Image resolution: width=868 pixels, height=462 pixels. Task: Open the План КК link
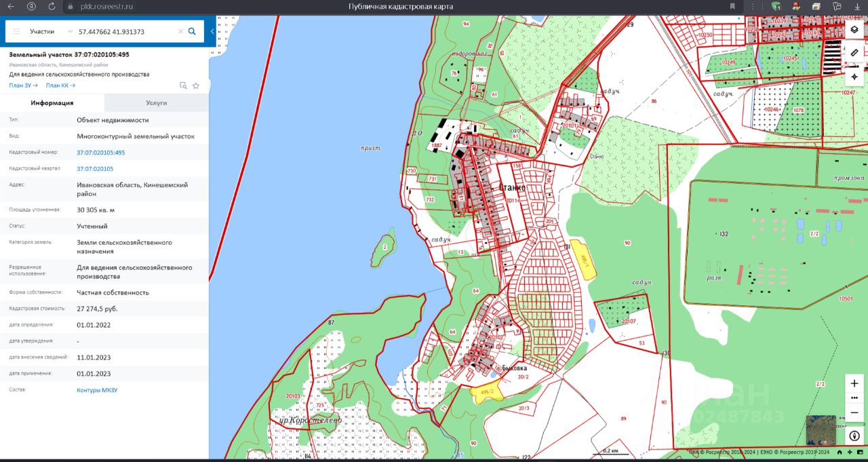click(x=60, y=85)
